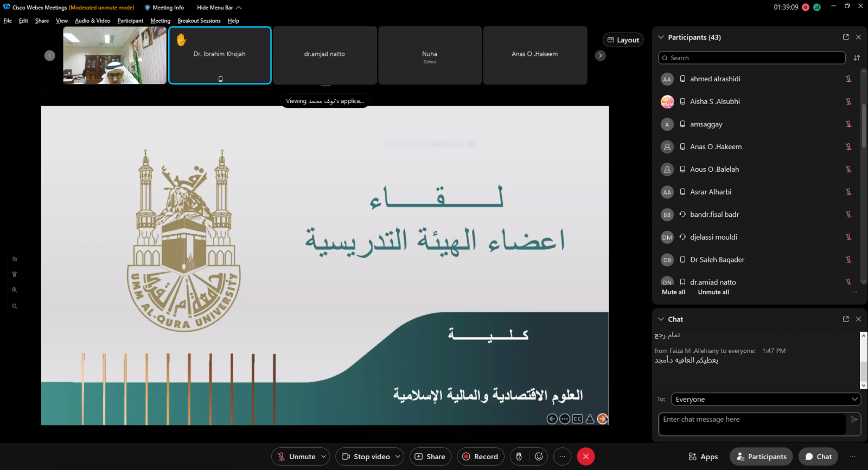
Task: Show previous video thumbnails arrow
Action: pos(50,55)
